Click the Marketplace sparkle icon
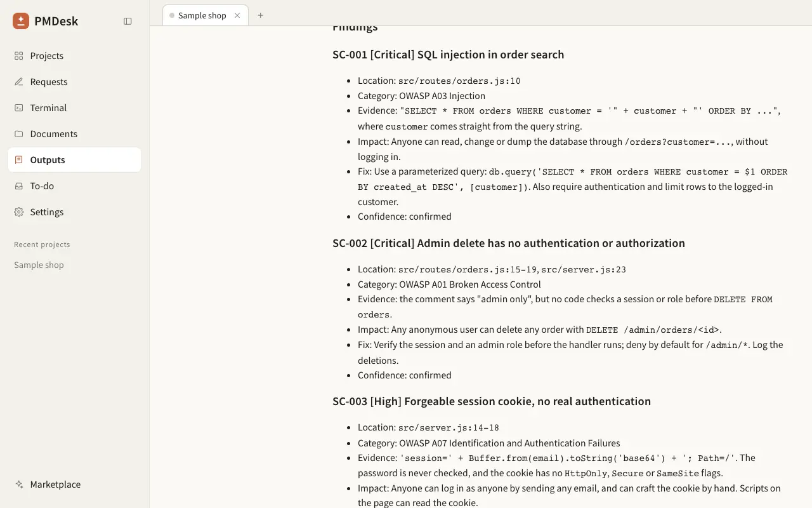Image resolution: width=812 pixels, height=508 pixels. pyautogui.click(x=19, y=485)
